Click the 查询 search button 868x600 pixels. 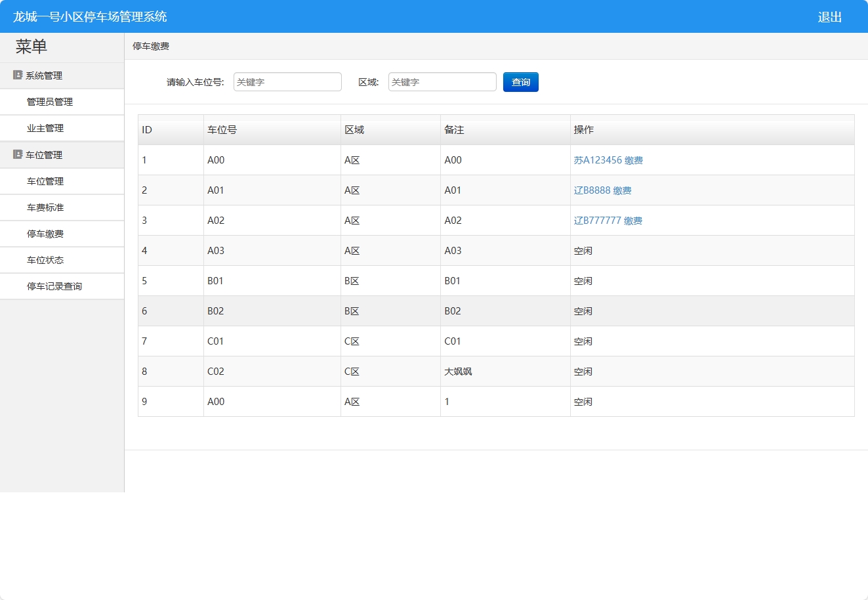click(520, 82)
